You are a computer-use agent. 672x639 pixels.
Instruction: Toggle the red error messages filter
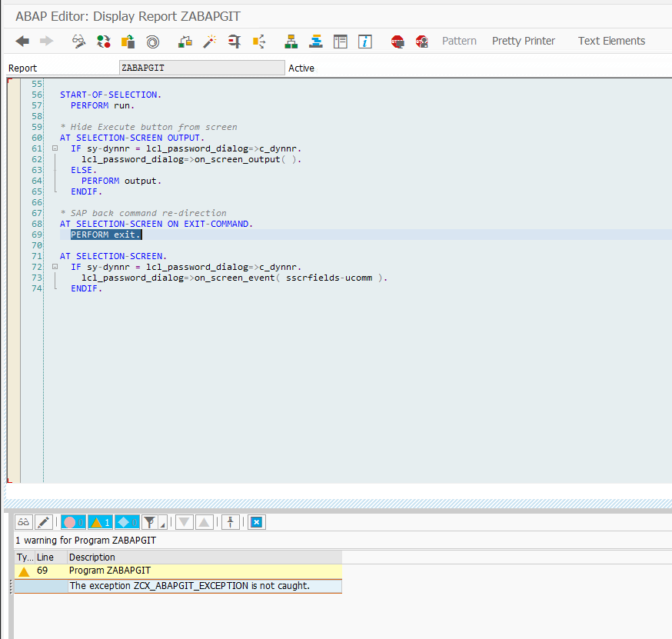(73, 522)
